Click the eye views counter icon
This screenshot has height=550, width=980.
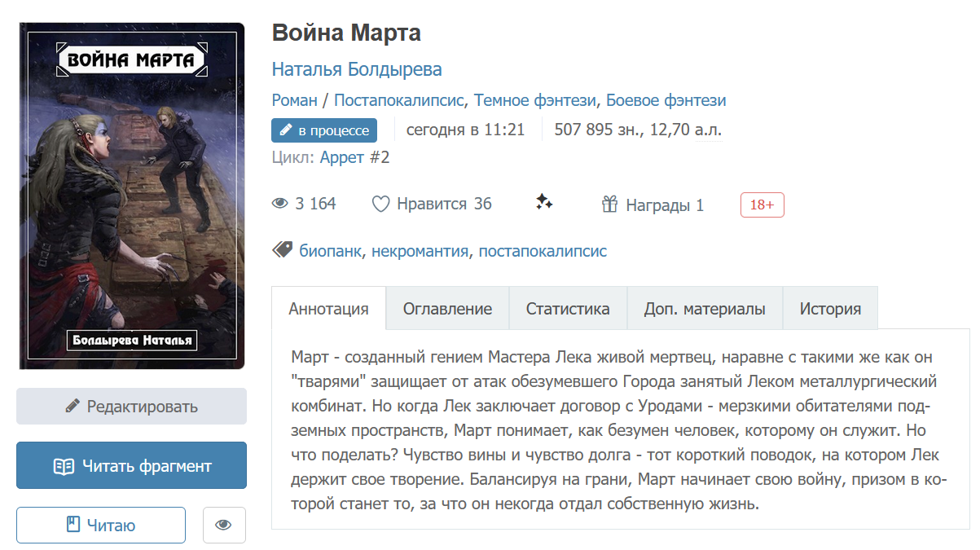pyautogui.click(x=280, y=204)
